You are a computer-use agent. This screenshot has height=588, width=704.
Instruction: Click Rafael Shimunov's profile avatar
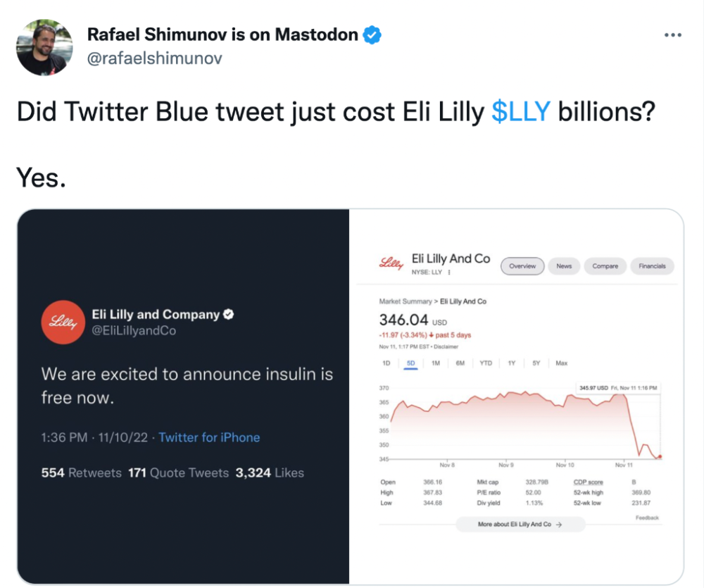44,47
